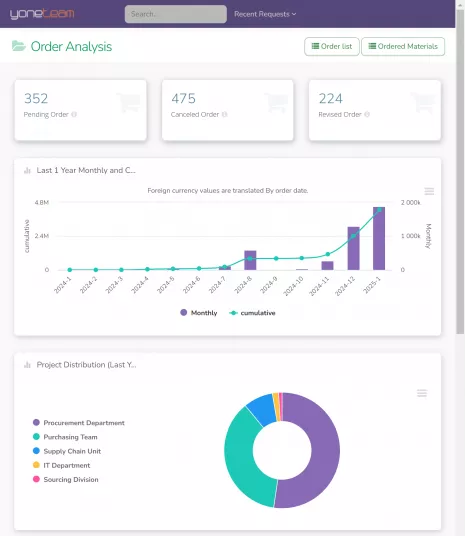The image size is (465, 536).
Task: Open the Order list button
Action: pyautogui.click(x=332, y=46)
